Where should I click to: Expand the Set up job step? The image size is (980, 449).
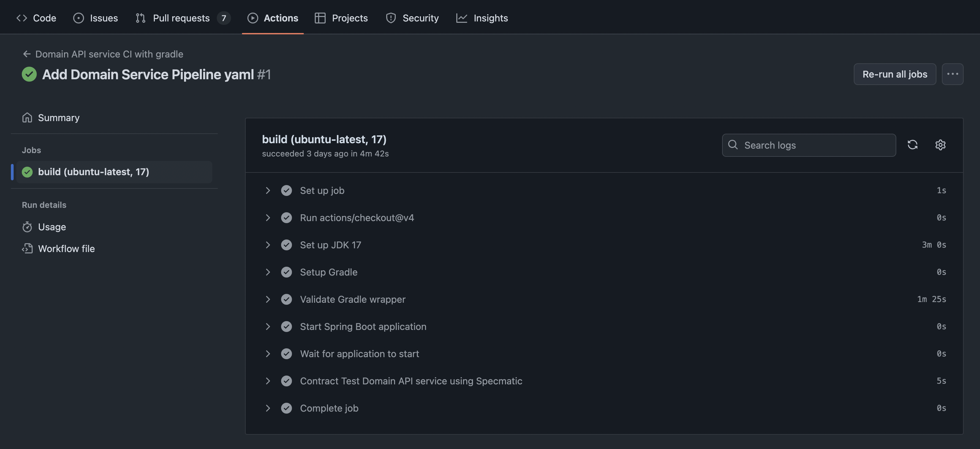[x=268, y=190]
